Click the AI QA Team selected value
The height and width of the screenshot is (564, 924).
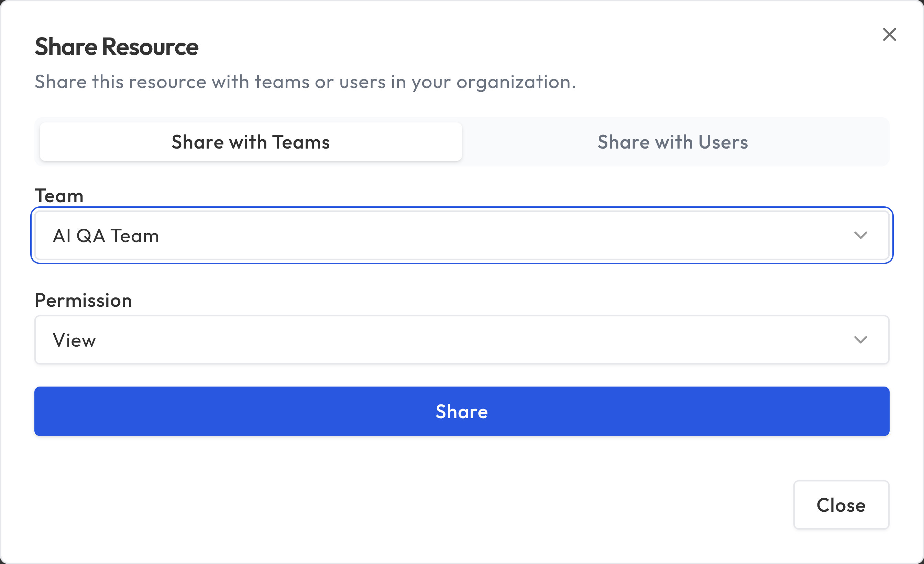pos(106,236)
